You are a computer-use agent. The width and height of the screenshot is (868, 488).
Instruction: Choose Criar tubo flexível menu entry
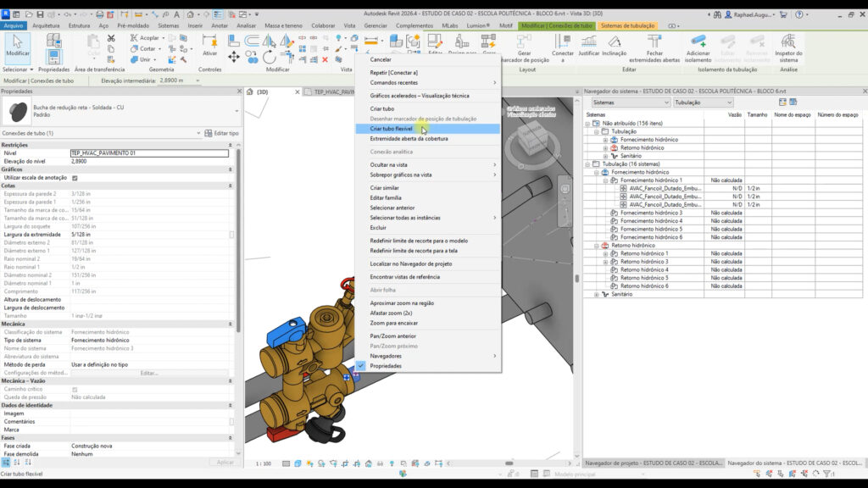point(428,129)
